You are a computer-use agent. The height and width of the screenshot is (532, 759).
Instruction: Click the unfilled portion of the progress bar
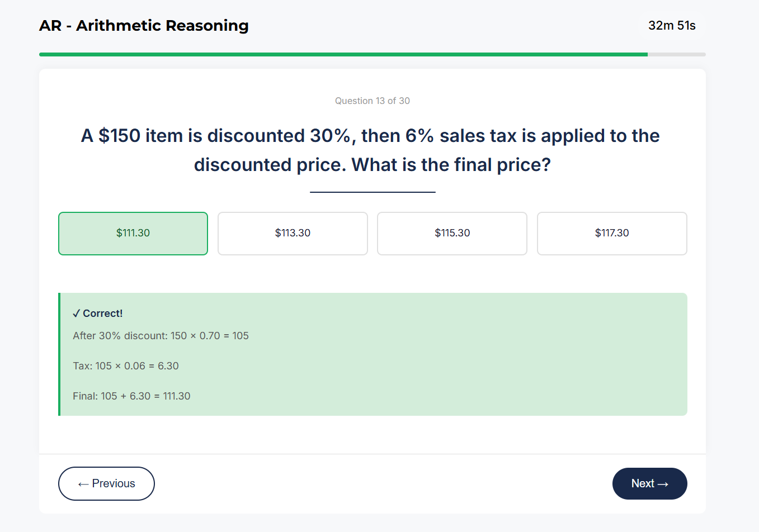coord(677,54)
